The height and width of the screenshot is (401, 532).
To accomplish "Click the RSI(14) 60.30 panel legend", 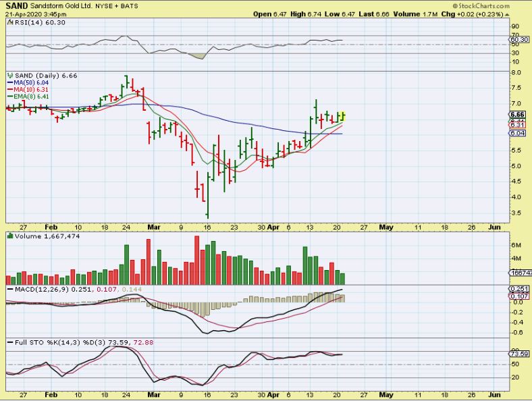I will click(40, 22).
